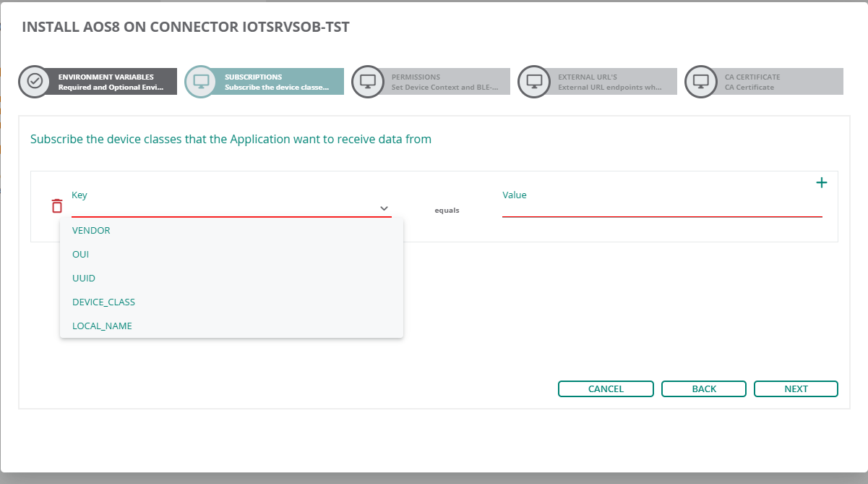Select the Subscriptions monitor icon
Screen dimensions: 868x484
[201, 81]
